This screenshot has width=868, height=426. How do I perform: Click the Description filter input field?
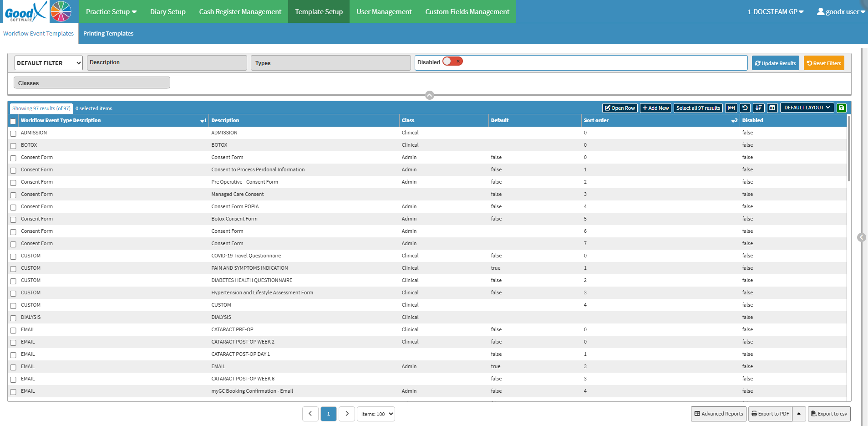point(167,63)
